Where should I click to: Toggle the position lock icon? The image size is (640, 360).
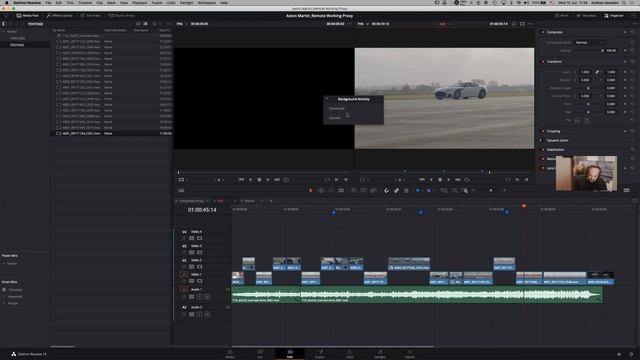point(406,190)
